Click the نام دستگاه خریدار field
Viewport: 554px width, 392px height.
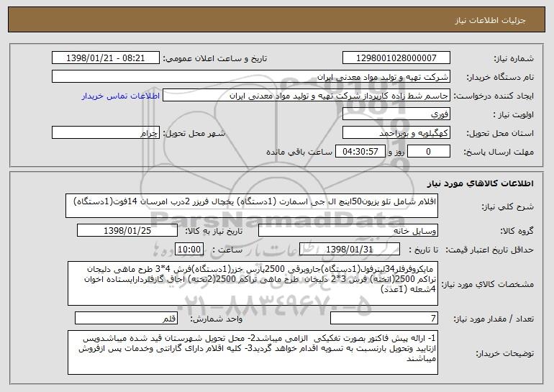click(x=251, y=77)
